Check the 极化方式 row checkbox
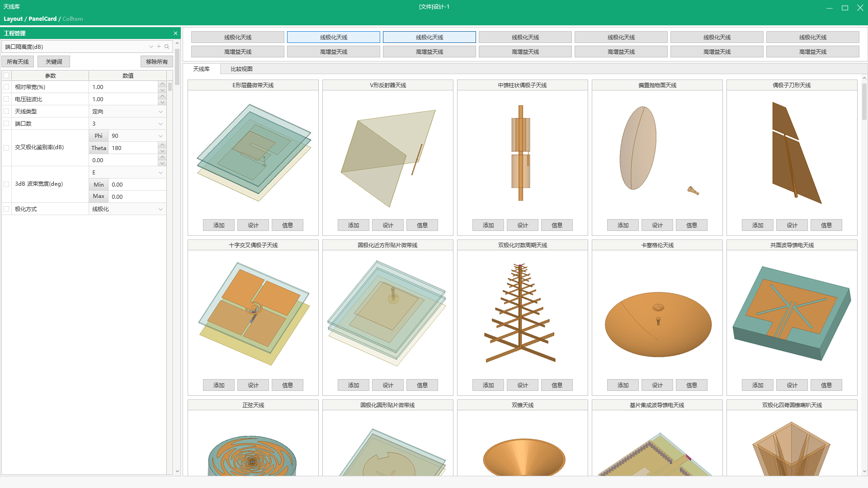The width and height of the screenshot is (868, 488). click(6, 209)
